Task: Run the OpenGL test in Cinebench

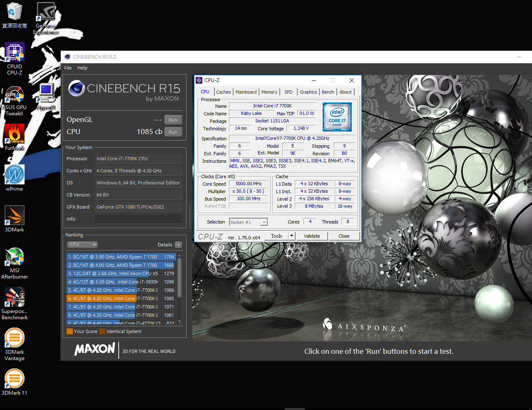Action: [x=173, y=120]
